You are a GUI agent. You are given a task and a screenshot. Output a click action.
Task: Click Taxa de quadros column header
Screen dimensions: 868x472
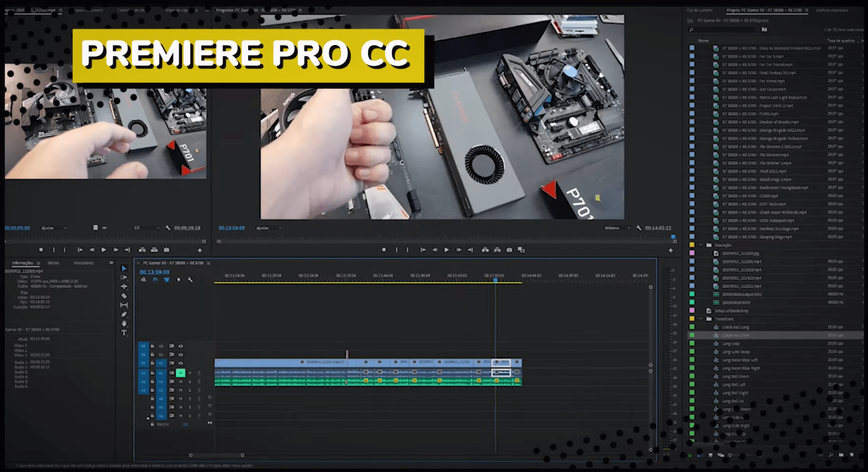840,40
